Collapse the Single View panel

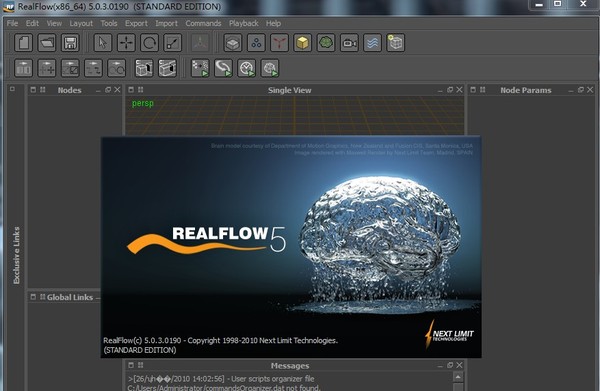(440, 90)
